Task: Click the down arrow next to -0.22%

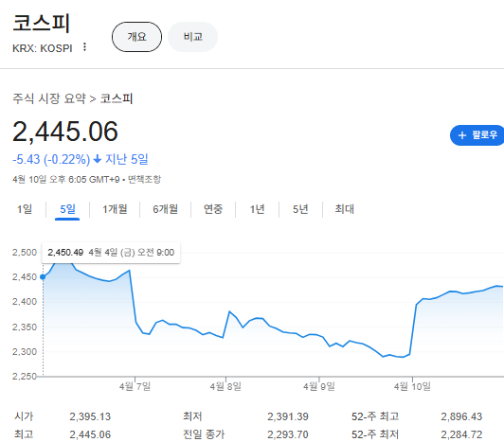Action: click(x=97, y=159)
